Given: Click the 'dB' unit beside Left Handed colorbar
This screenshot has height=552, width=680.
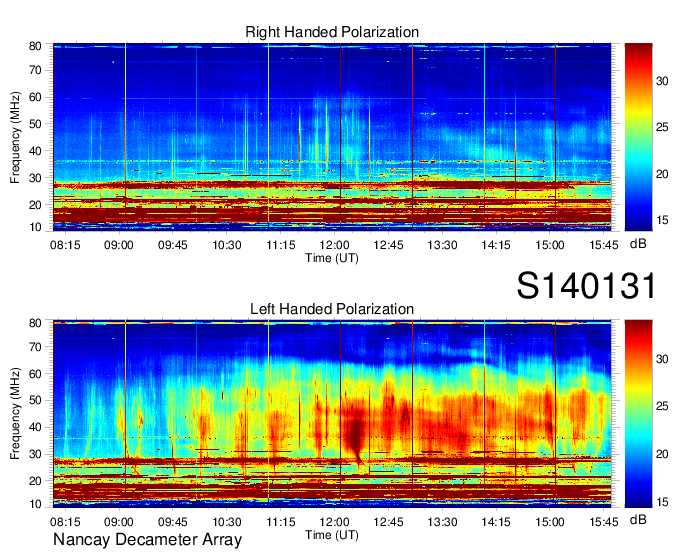Looking at the screenshot, I should click(638, 519).
